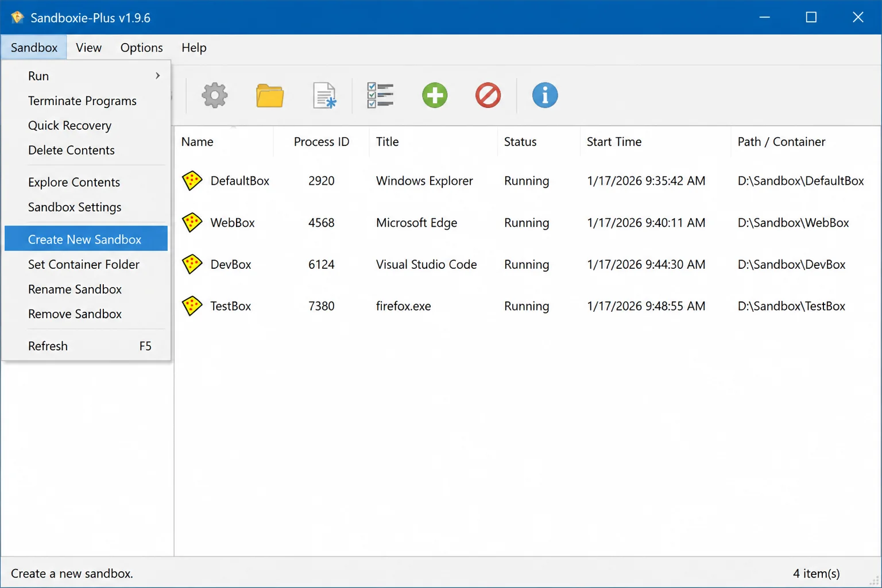Click the firefox.exe title cell
This screenshot has height=588, width=882.
pyautogui.click(x=403, y=306)
